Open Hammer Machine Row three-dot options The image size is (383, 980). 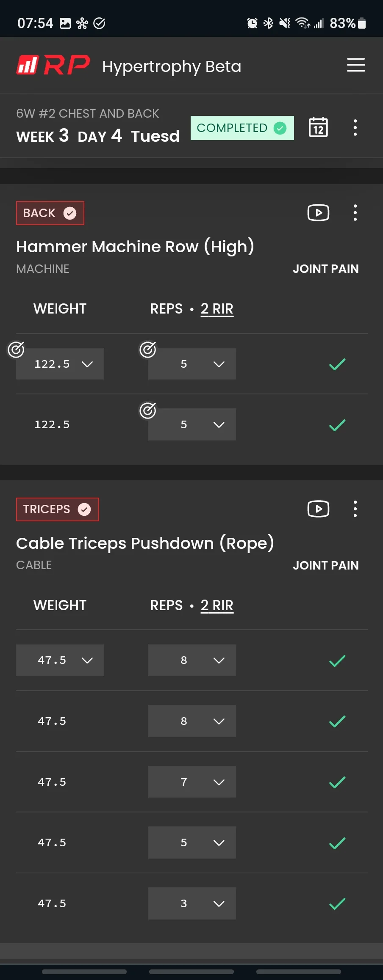[355, 213]
